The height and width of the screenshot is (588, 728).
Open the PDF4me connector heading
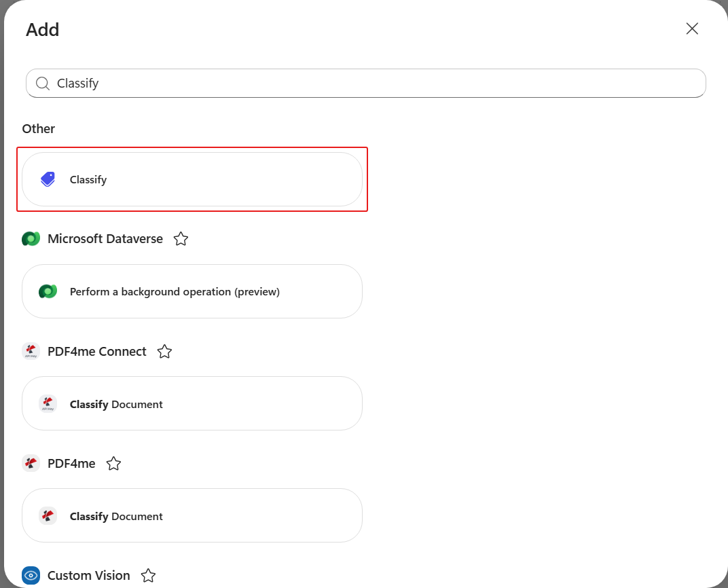coord(71,463)
